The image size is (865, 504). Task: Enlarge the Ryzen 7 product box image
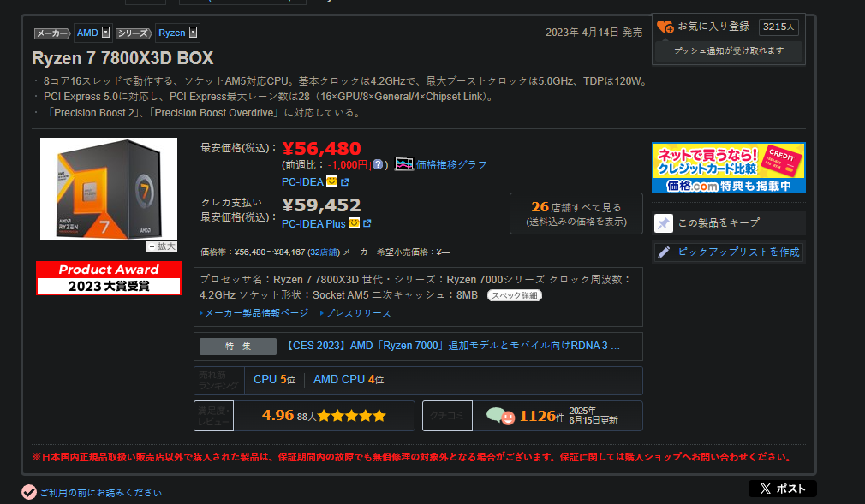point(109,188)
